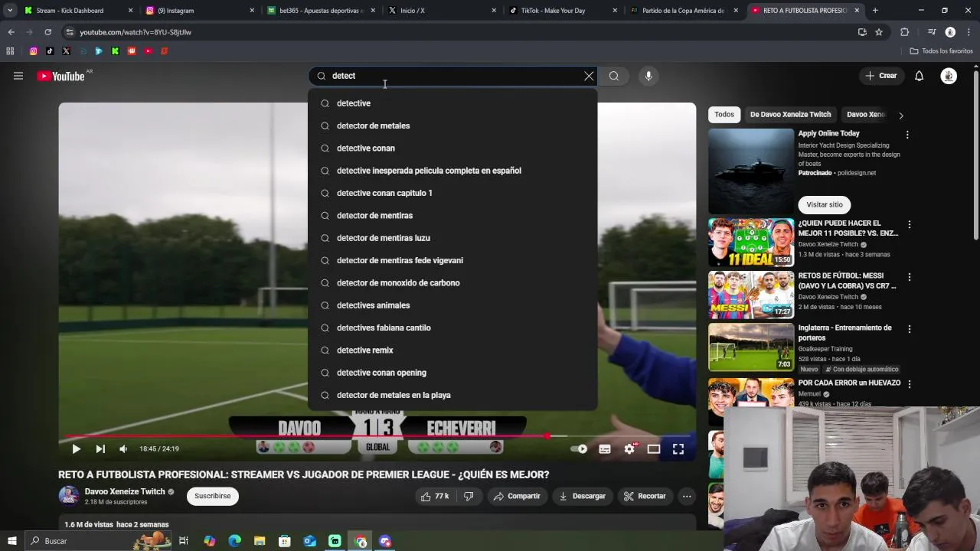Choose suggestion "detector de metales en la playa"
The image size is (980, 551).
click(x=452, y=395)
